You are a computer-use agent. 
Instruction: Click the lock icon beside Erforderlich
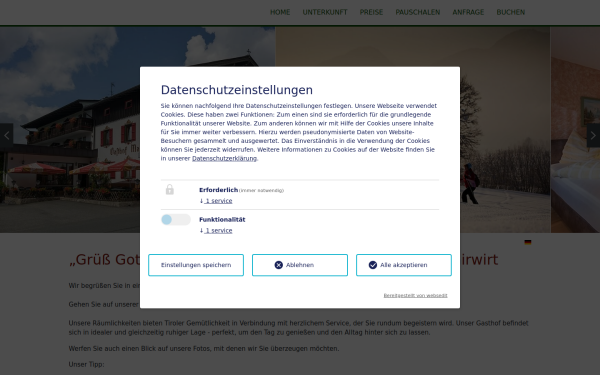click(x=170, y=189)
